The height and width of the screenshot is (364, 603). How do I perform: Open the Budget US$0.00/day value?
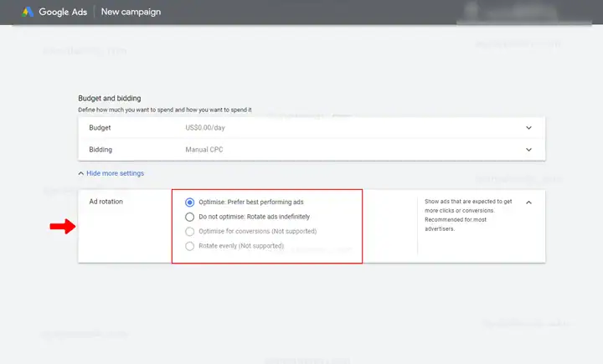[x=205, y=128]
